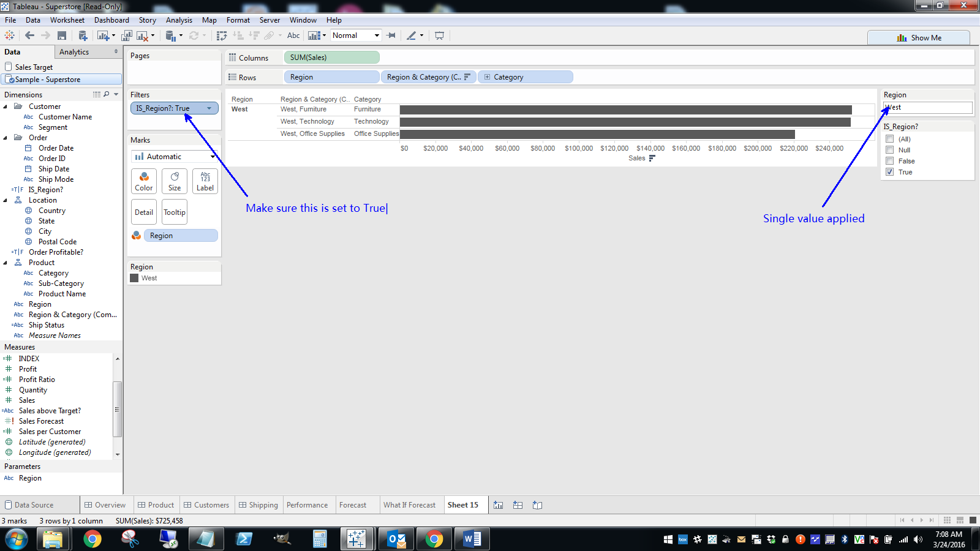Check the (All) option in IS_Region? filter
This screenshot has width=980, height=551.
pos(890,138)
